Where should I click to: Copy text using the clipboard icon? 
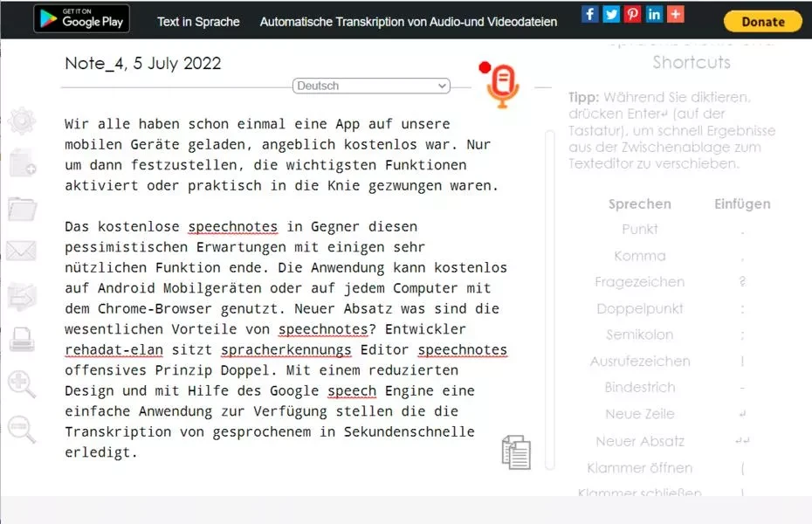click(x=516, y=452)
